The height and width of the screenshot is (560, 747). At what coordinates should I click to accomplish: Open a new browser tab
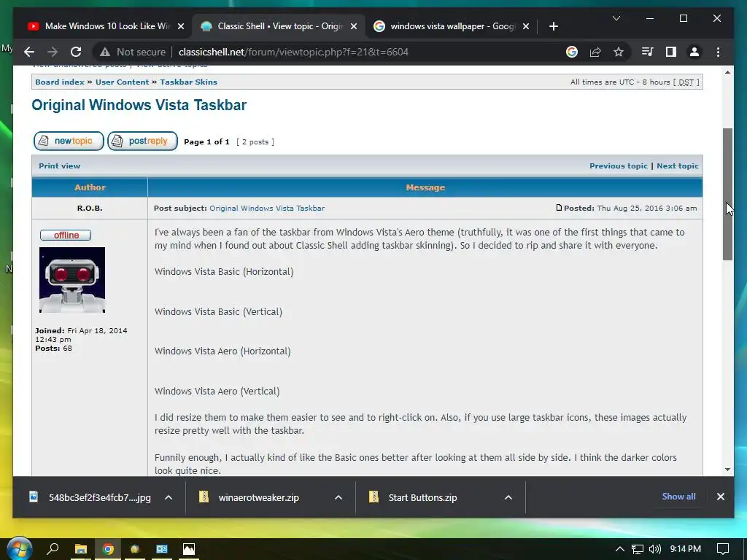click(x=553, y=26)
